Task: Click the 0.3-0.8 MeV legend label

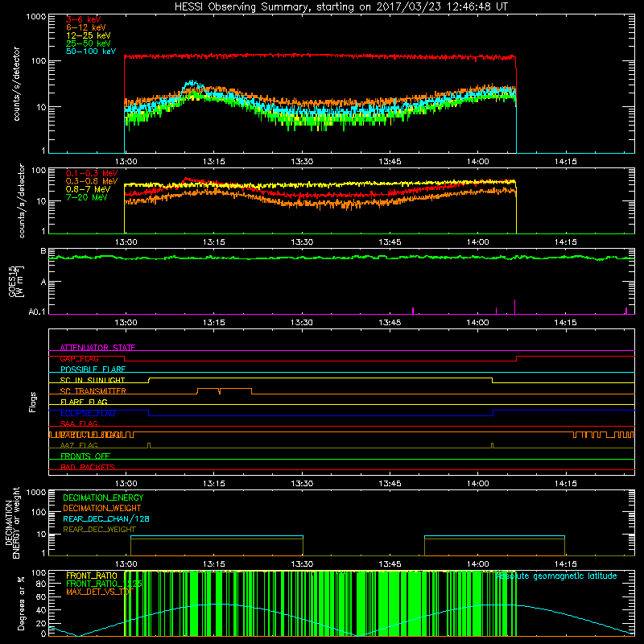Action: point(92,181)
